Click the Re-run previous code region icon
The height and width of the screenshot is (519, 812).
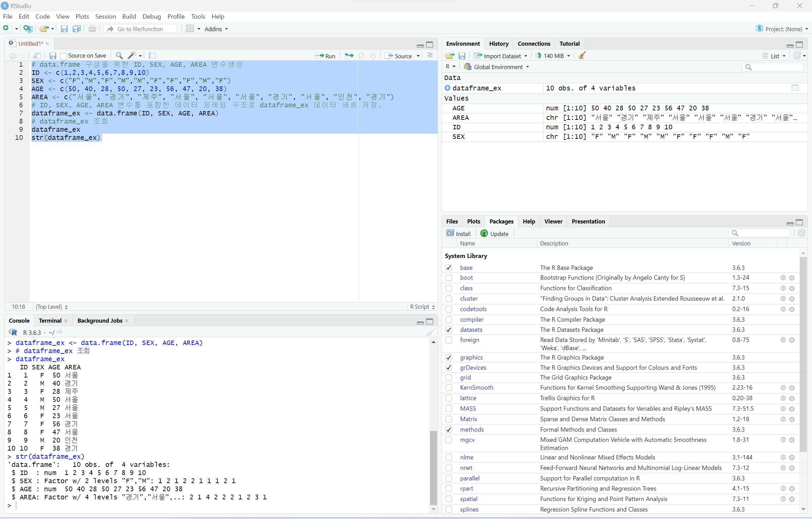click(x=349, y=56)
